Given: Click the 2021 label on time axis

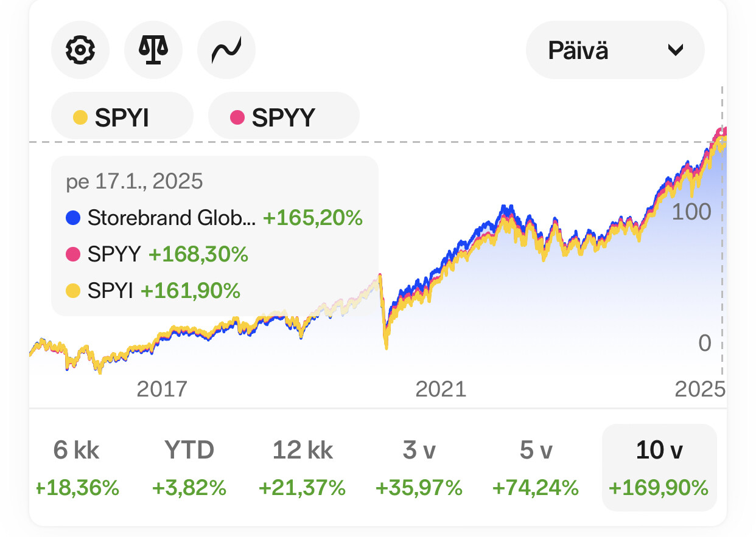Looking at the screenshot, I should (x=441, y=389).
